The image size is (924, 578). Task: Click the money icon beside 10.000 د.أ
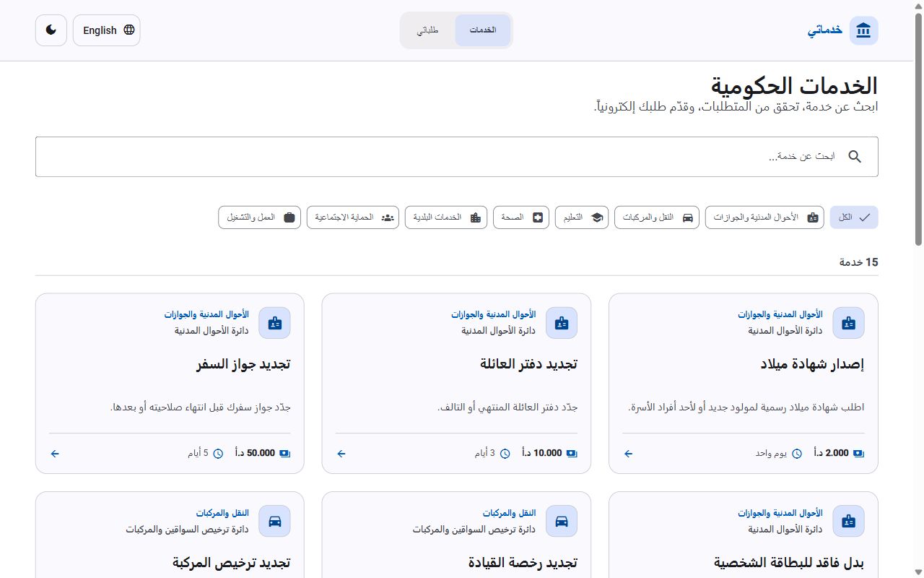572,454
